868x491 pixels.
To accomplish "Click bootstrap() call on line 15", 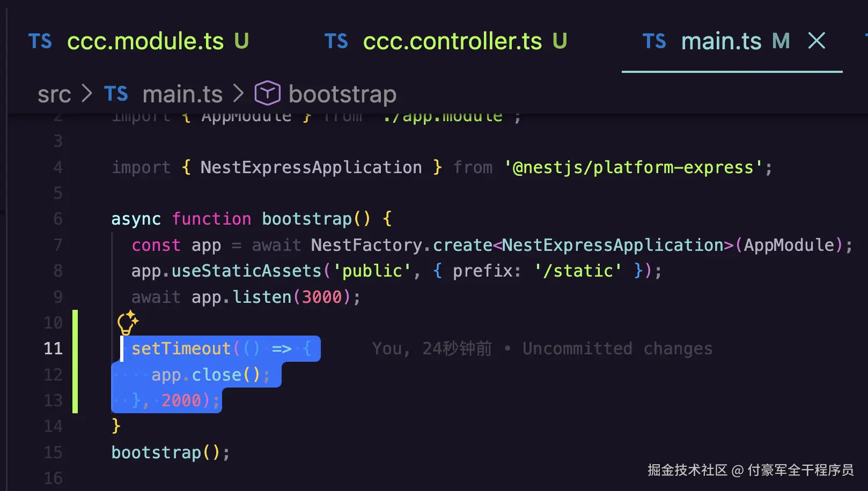I will click(x=166, y=452).
